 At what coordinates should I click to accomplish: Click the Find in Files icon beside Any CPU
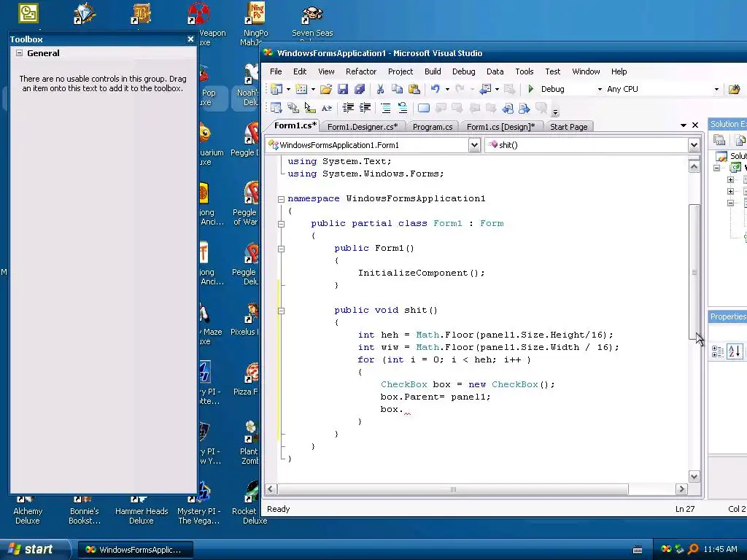(x=734, y=89)
